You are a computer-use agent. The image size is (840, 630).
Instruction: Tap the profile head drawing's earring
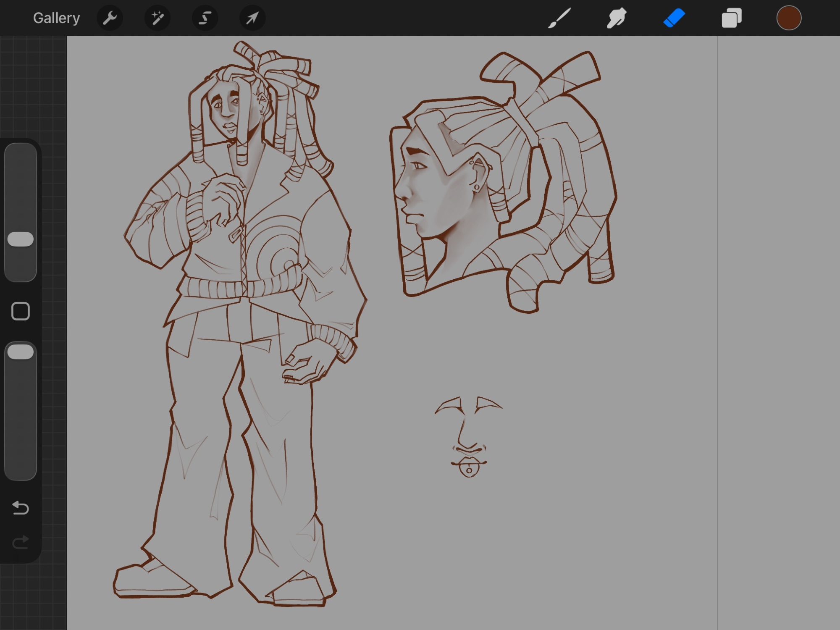tap(477, 187)
